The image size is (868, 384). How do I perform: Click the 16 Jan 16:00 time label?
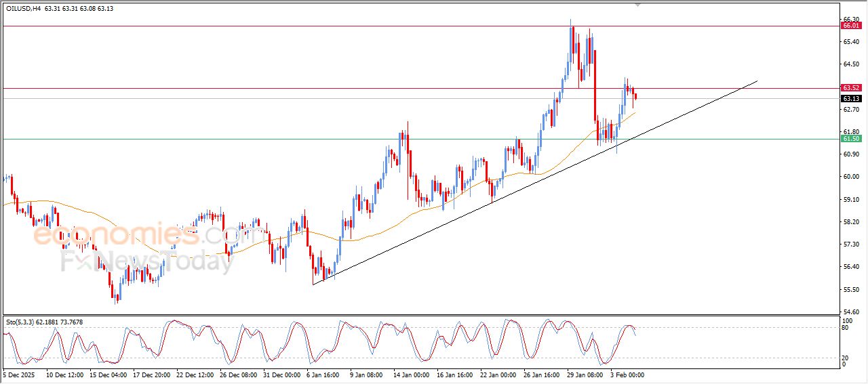tap(456, 375)
